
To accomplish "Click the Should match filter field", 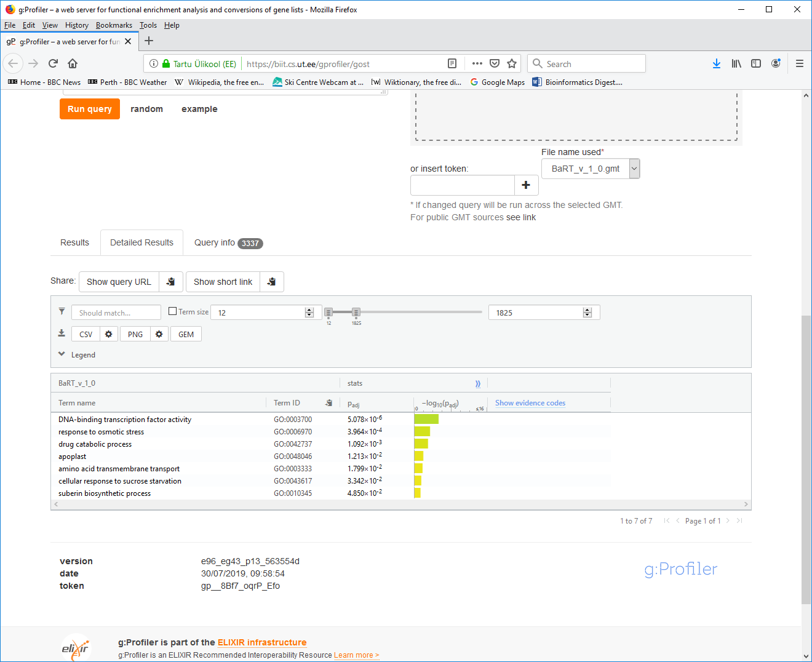I will (116, 313).
